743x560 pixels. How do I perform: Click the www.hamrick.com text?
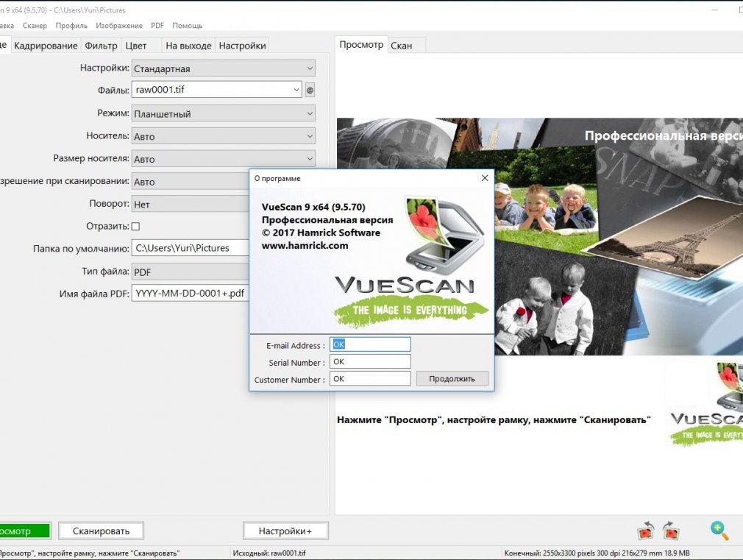click(x=305, y=246)
